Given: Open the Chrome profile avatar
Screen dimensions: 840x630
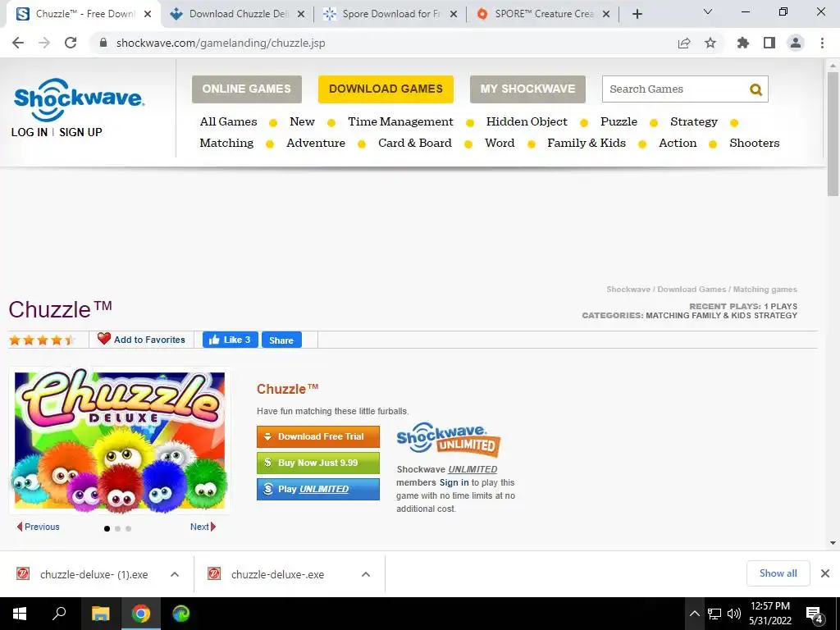Looking at the screenshot, I should click(796, 43).
